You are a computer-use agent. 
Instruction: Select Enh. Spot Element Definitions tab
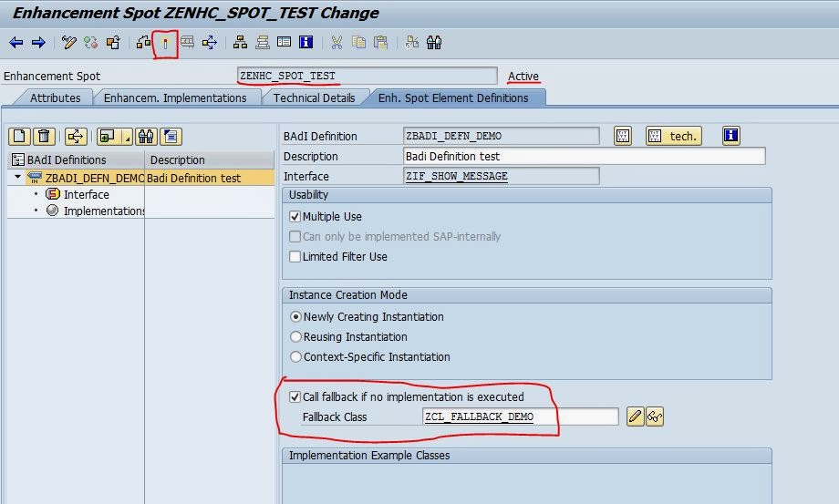pyautogui.click(x=453, y=98)
